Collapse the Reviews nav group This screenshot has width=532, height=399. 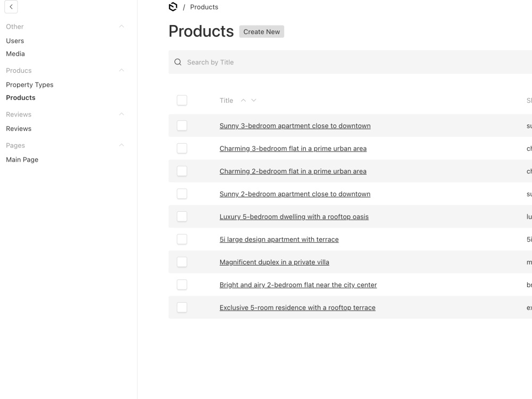[121, 114]
